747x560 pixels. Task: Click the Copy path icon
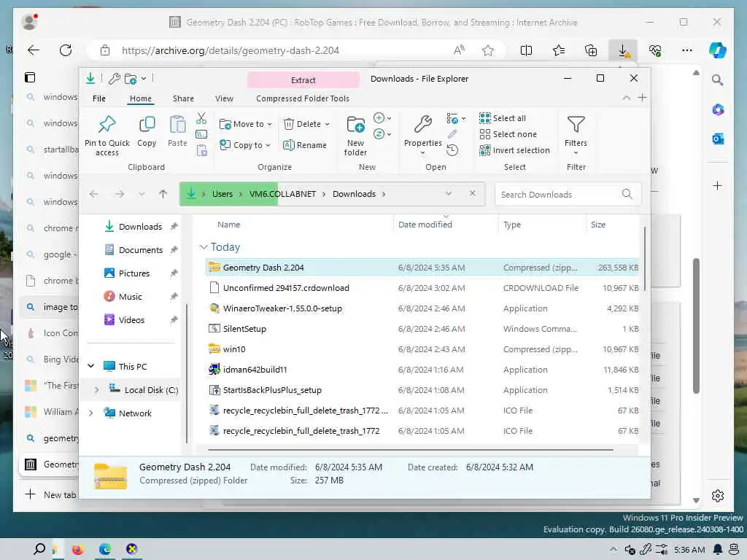pyautogui.click(x=201, y=134)
